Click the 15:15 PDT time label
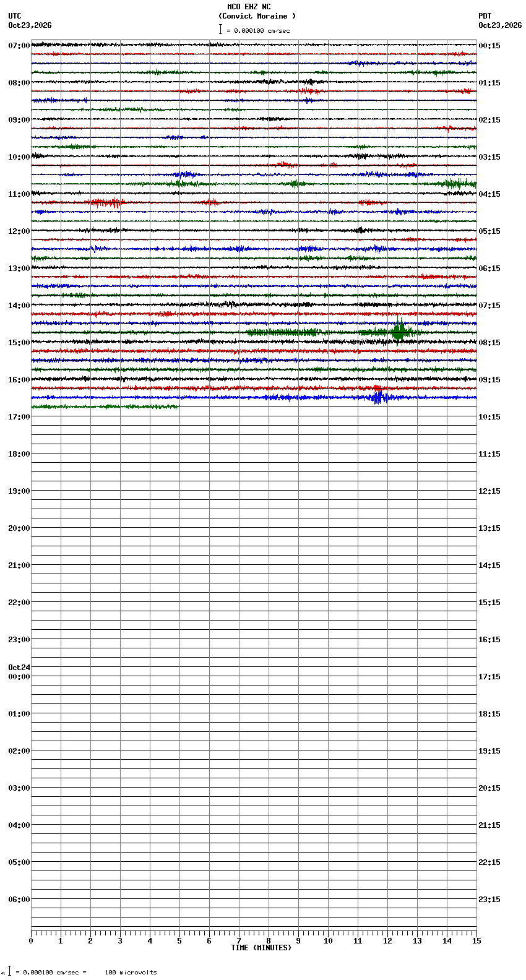Viewport: 526px width, 980px height. [489, 603]
